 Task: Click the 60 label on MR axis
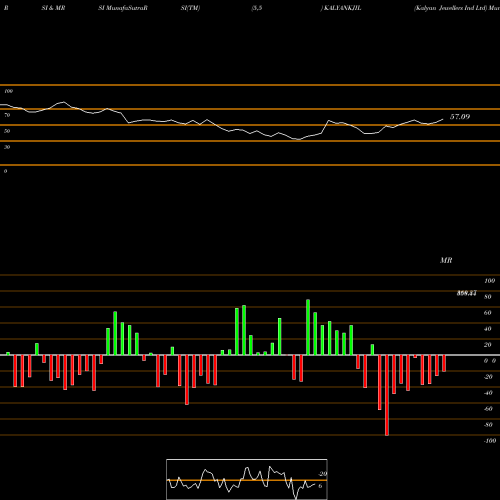[x=488, y=313]
